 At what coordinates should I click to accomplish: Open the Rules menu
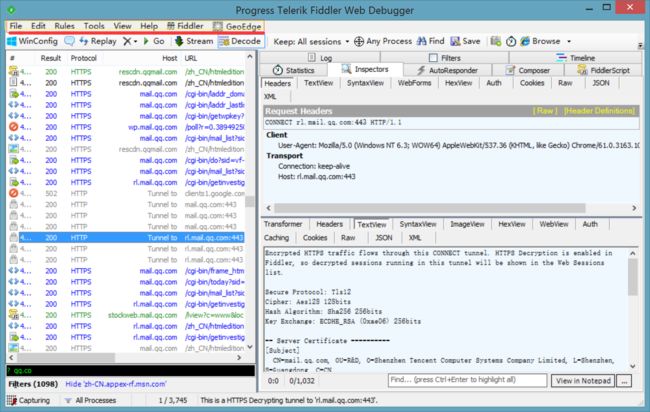point(65,26)
